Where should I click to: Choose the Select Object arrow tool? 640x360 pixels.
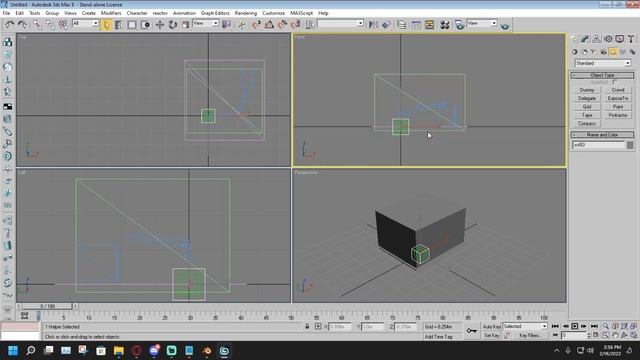[107, 25]
